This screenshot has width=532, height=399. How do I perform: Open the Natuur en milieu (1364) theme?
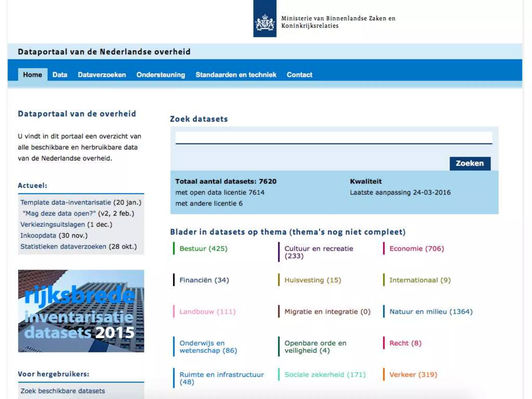431,312
